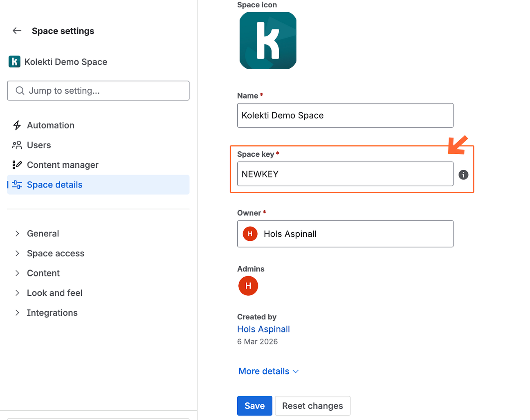Open the Hols Aspinall profile link
Image resolution: width=530 pixels, height=420 pixels.
point(263,329)
